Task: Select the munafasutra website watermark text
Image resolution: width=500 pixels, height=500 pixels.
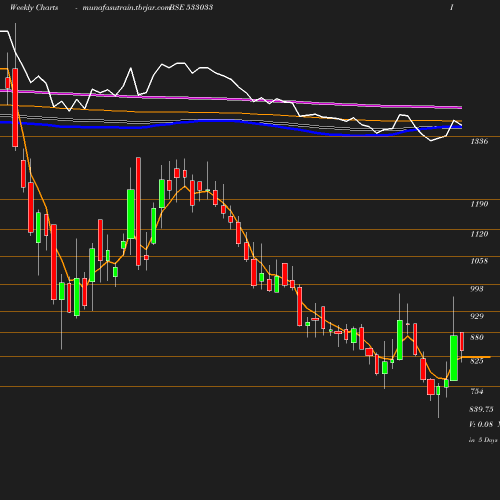Action: click(126, 7)
